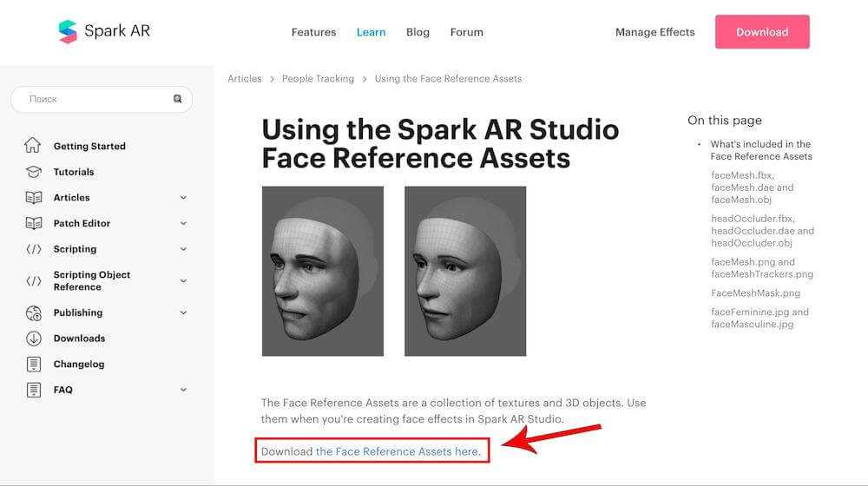
Task: Click the Articles open book icon
Action: point(33,198)
